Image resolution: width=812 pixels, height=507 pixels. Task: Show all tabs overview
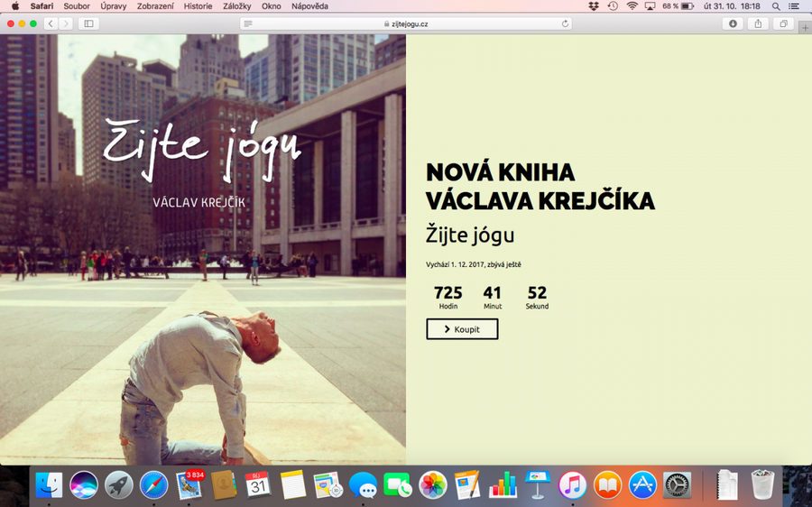(x=783, y=23)
